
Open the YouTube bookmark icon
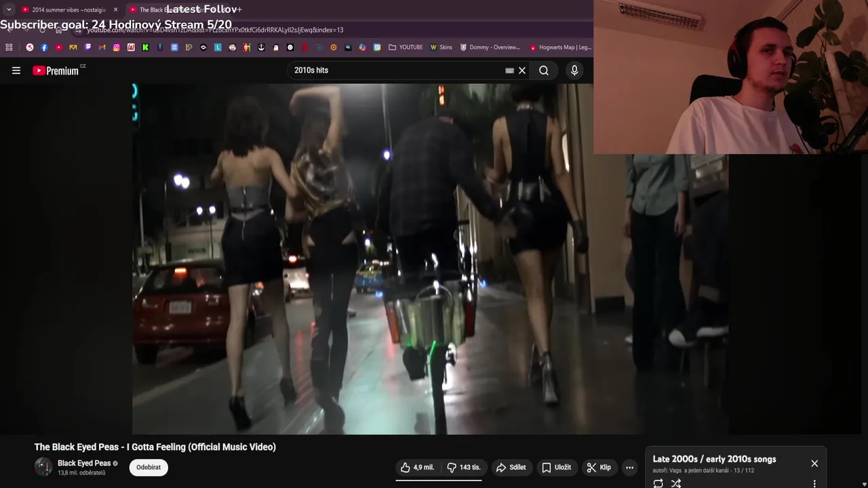tap(59, 47)
